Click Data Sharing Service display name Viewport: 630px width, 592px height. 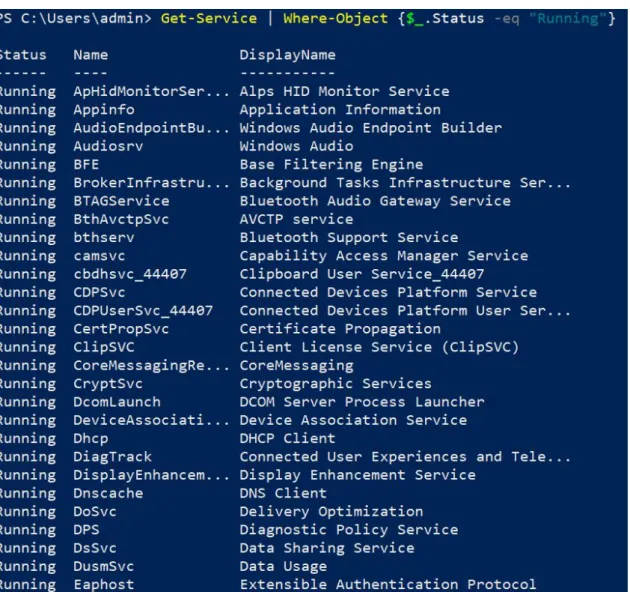[327, 548]
